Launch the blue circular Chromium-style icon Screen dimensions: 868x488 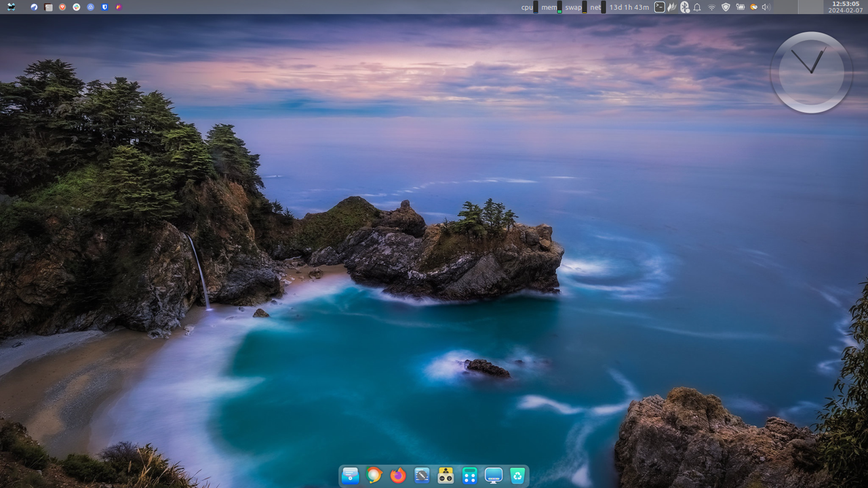[x=90, y=7]
